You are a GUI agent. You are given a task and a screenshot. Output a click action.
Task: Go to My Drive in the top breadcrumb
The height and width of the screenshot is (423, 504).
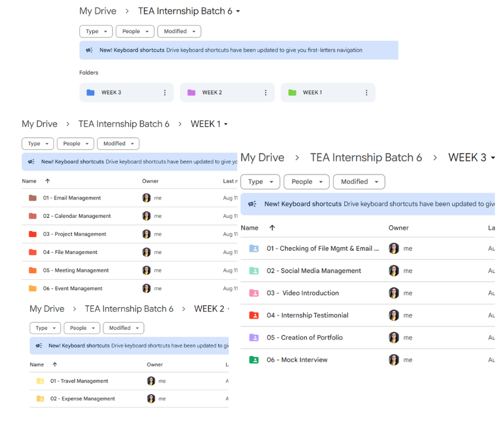click(x=98, y=11)
